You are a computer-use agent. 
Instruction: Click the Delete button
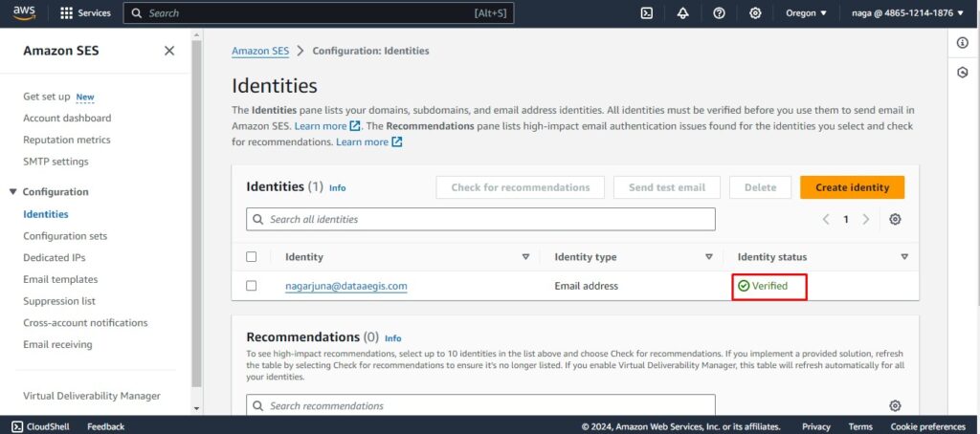tap(760, 187)
